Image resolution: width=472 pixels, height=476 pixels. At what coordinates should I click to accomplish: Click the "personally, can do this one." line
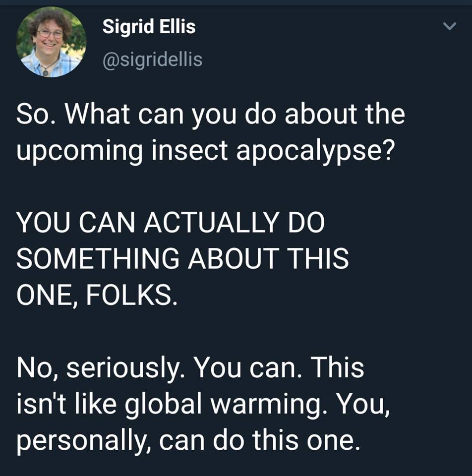187,442
